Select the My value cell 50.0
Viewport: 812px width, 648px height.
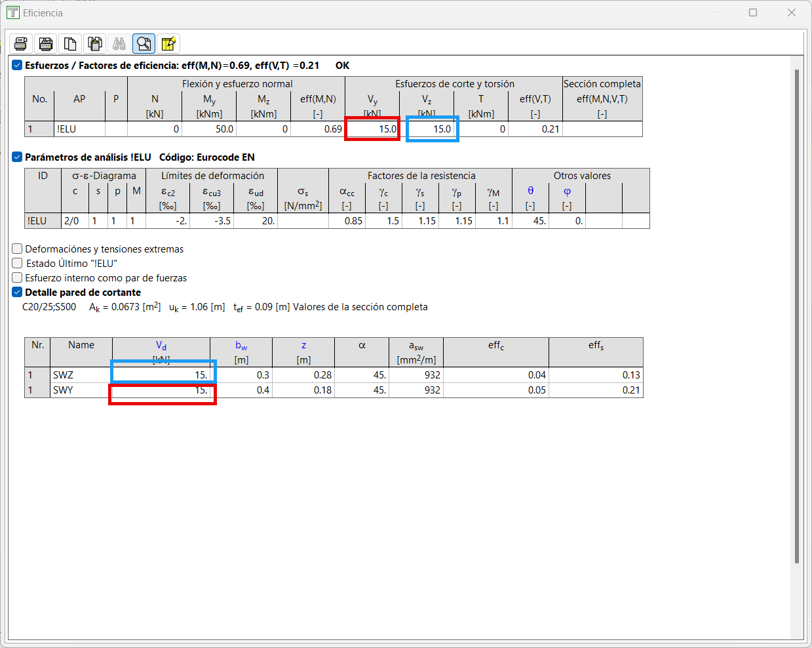click(209, 129)
